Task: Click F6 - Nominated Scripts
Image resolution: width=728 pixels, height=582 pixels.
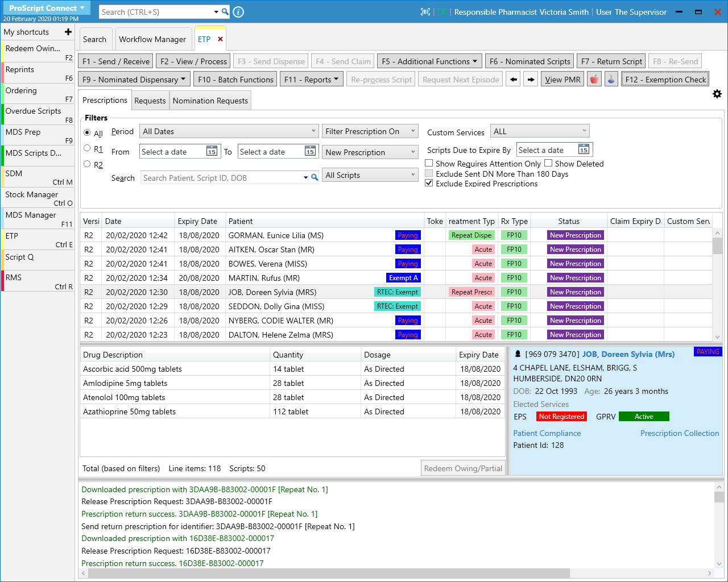Action: point(530,61)
